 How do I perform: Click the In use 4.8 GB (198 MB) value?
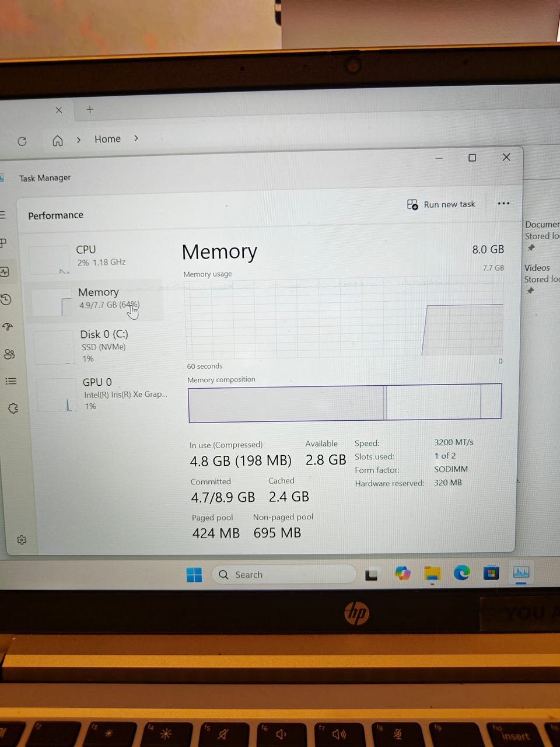[x=240, y=460]
